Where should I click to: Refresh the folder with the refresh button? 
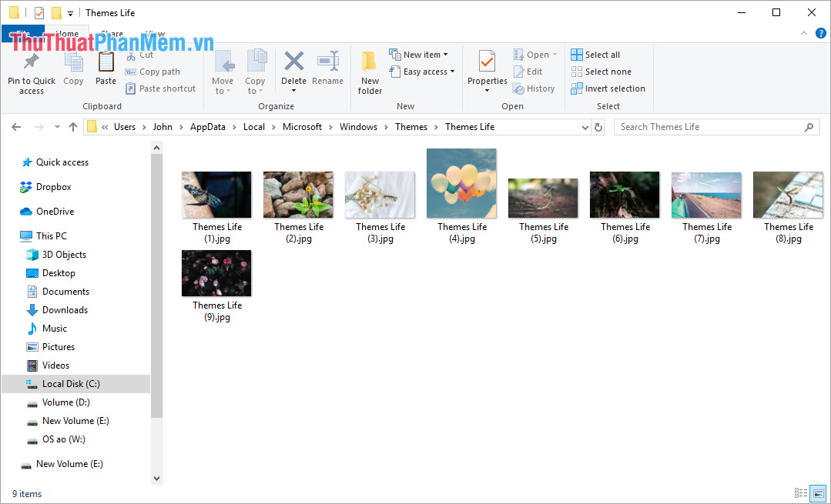599,126
